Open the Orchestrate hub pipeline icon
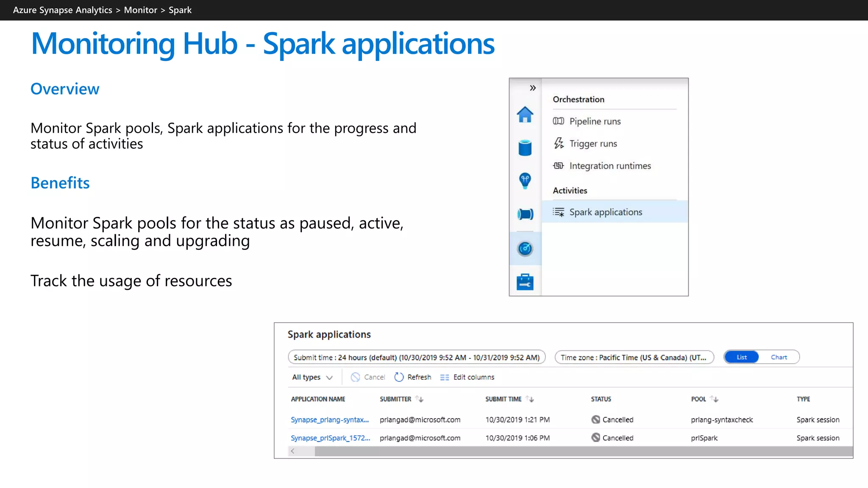This screenshot has width=868, height=488. pos(525,214)
